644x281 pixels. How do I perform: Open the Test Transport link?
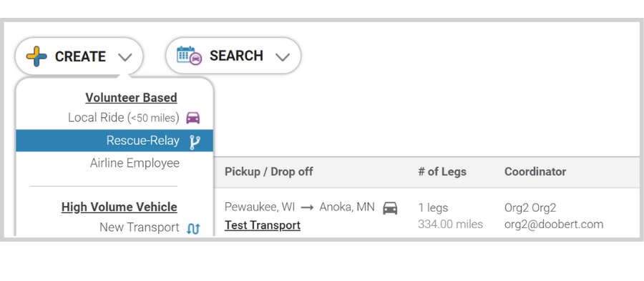coord(263,225)
